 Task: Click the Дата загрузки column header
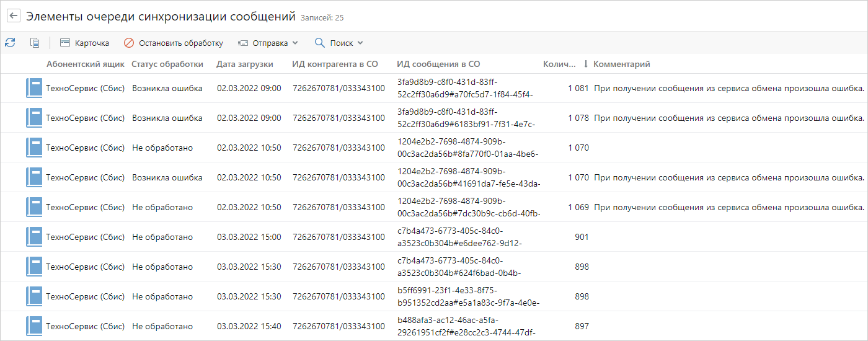[244, 64]
